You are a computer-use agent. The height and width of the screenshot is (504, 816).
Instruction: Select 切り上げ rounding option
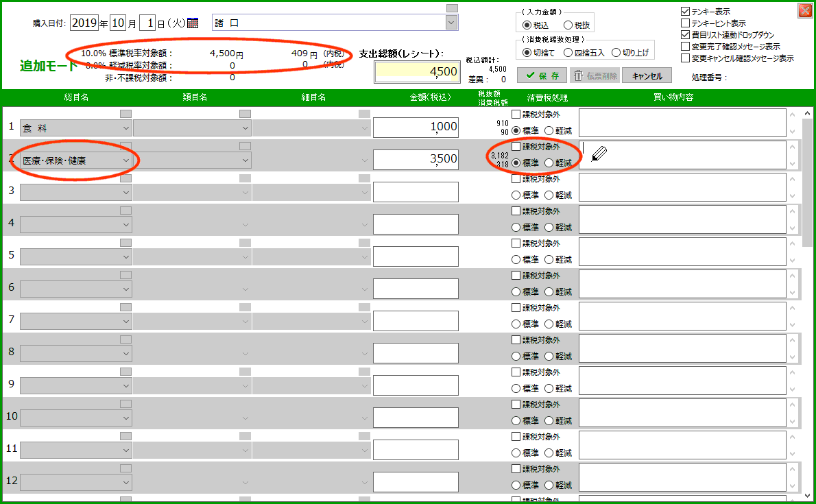coord(616,53)
